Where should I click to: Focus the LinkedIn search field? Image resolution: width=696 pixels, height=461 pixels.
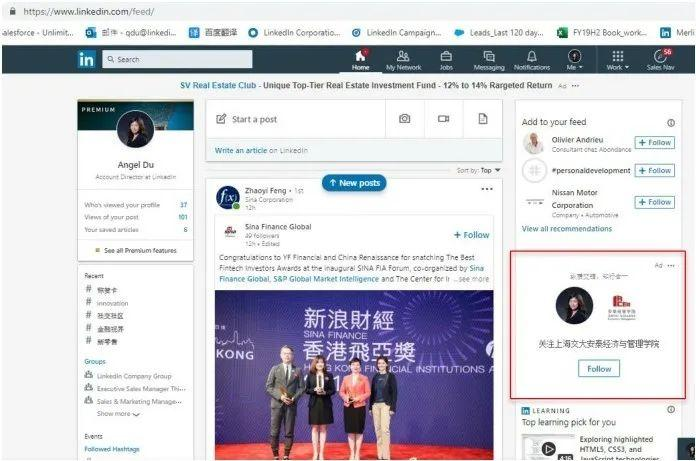(x=177, y=59)
